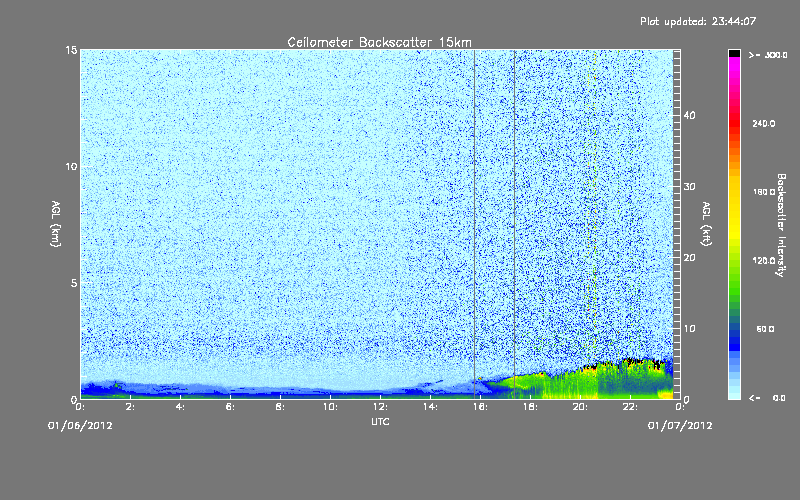Click the "180.0" colorbar value
800x500 pixels.
[764, 192]
